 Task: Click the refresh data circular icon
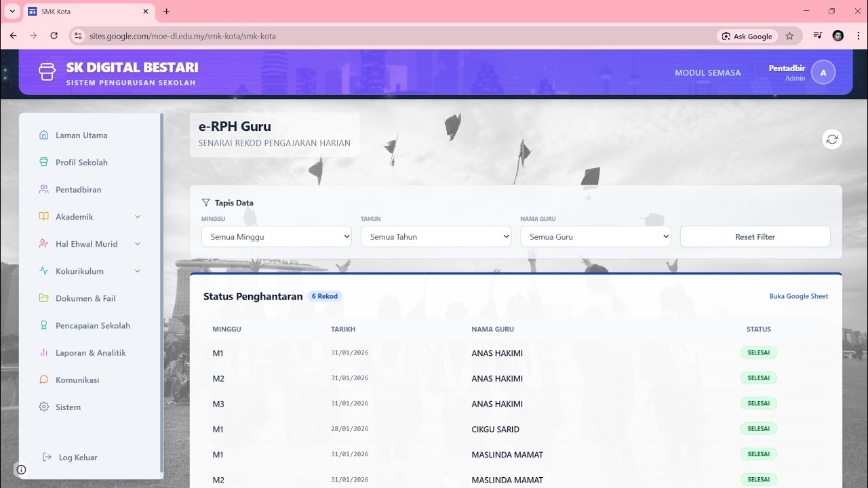pos(832,139)
